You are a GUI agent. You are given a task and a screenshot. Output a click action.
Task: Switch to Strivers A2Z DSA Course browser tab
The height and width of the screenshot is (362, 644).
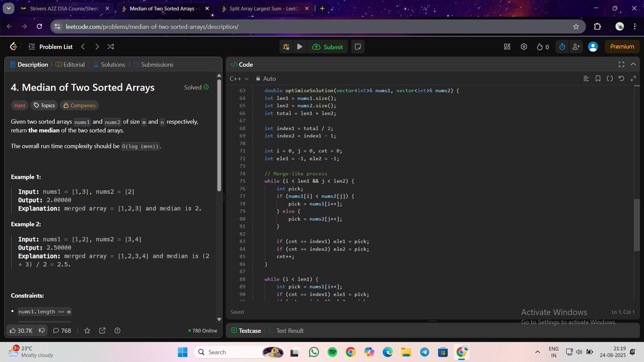click(64, 9)
